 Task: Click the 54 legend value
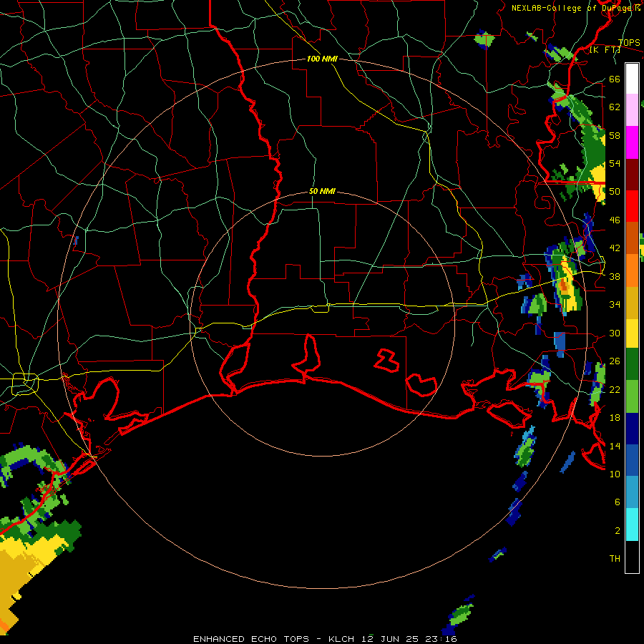[615, 163]
